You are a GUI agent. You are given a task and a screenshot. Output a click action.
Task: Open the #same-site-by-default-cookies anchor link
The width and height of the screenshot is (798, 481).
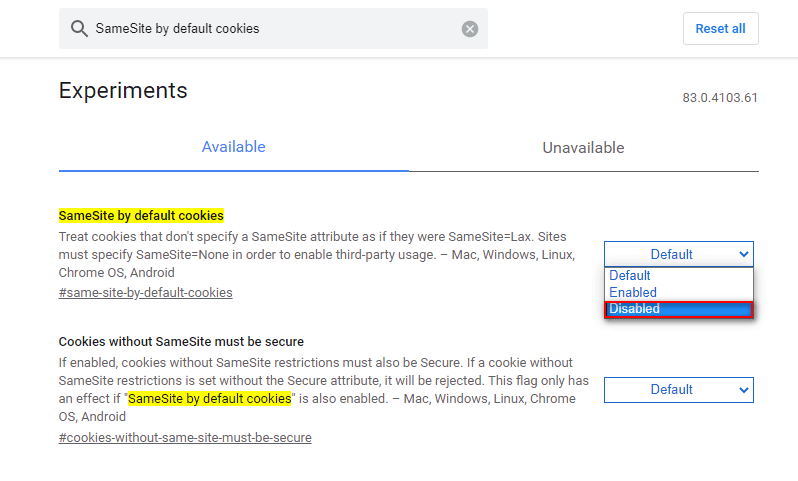146,293
